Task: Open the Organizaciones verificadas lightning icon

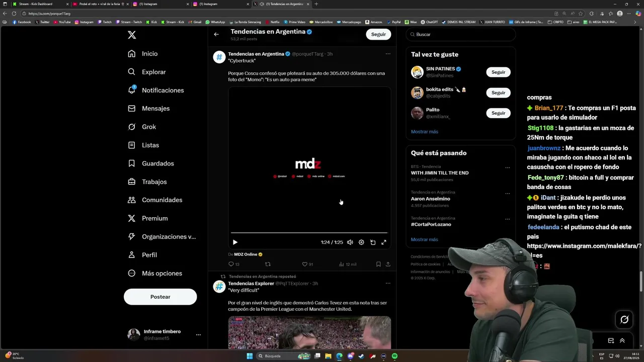Action: (132, 236)
